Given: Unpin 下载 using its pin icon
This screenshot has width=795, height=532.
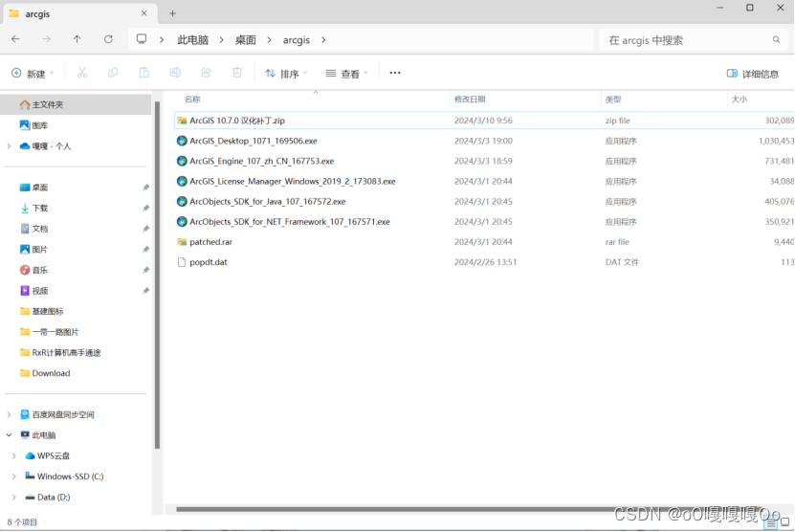Looking at the screenshot, I should pos(146,209).
